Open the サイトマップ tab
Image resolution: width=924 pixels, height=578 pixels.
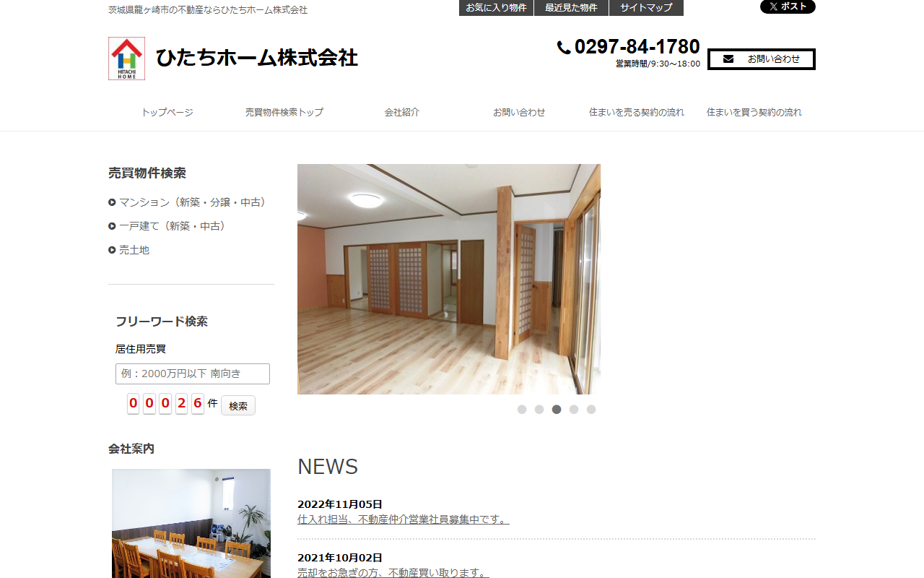click(x=646, y=8)
